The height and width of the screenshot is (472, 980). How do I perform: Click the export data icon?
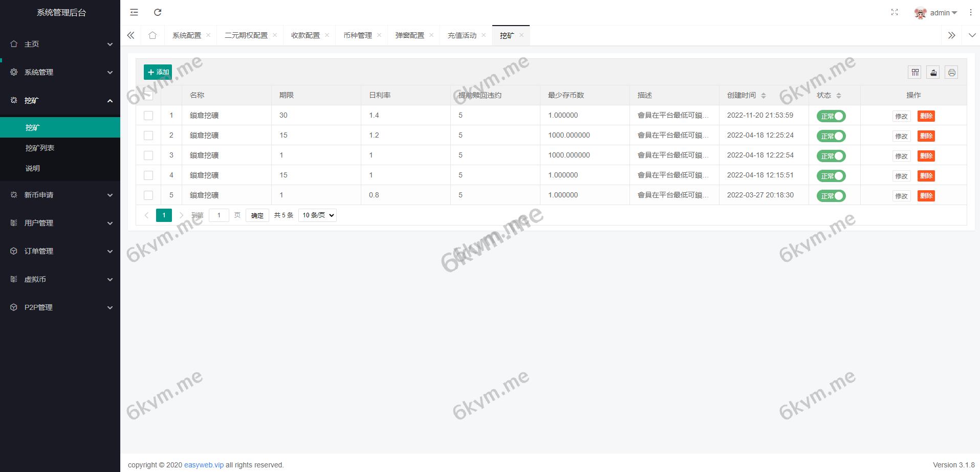tap(933, 72)
